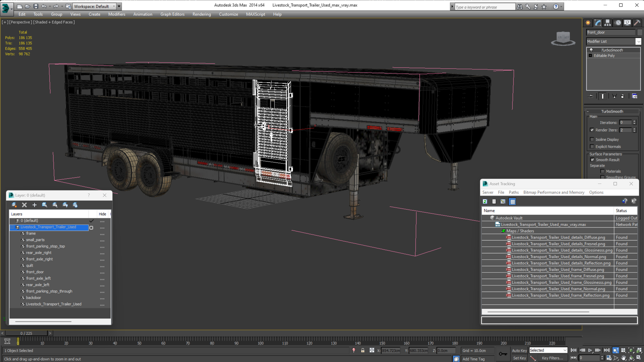Toggle the TurboSmooth modifier lightbulb
The width and height of the screenshot is (644, 362).
[591, 50]
